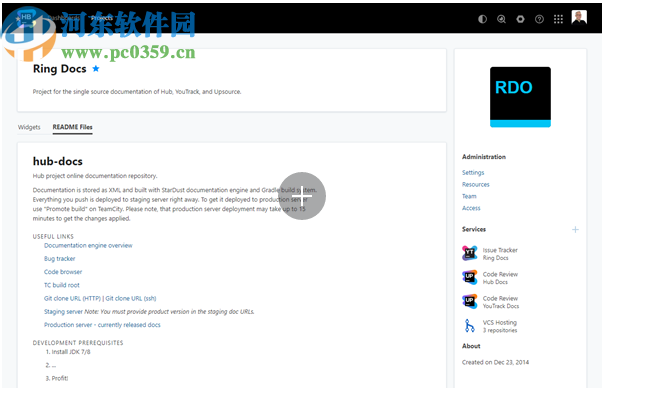The height and width of the screenshot is (413, 665).
Task: Open Git clone URL (ssh) link
Action: (x=131, y=299)
